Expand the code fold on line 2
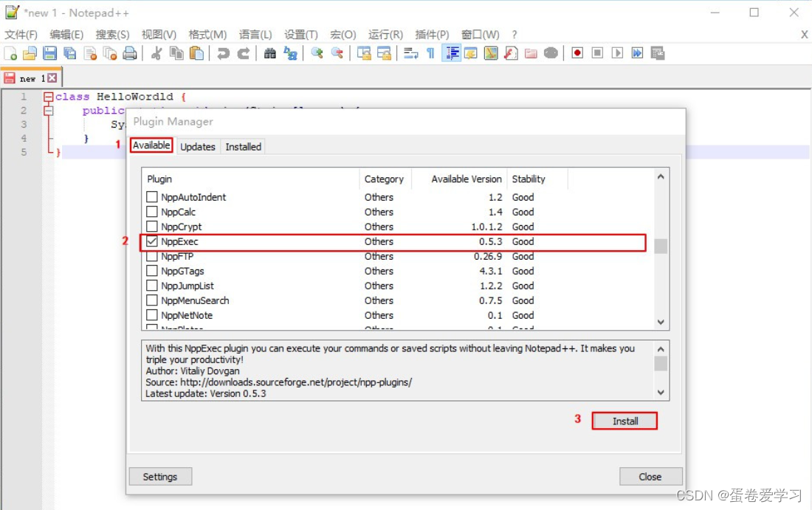Viewport: 812px width, 510px height. (47, 110)
